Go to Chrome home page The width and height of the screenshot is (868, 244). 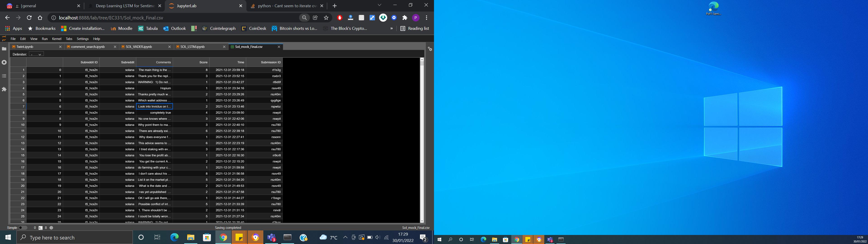tap(40, 18)
